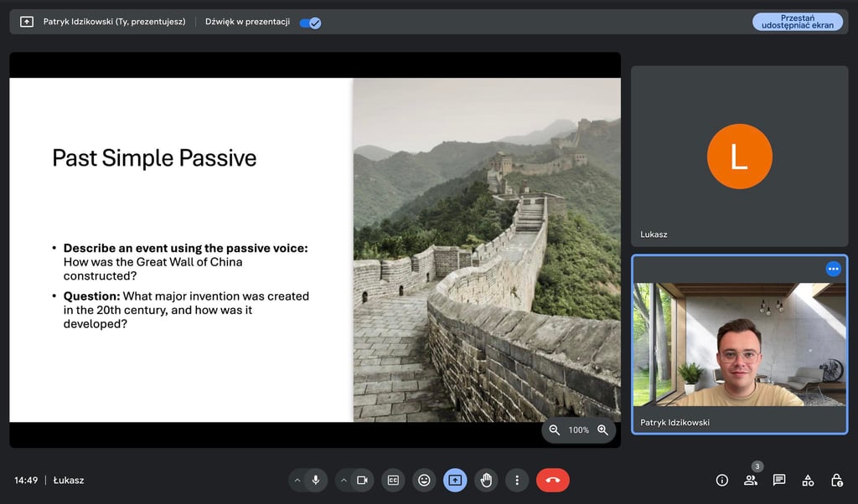Open microphone audio settings arrow
This screenshot has width=858, height=504.
(297, 480)
